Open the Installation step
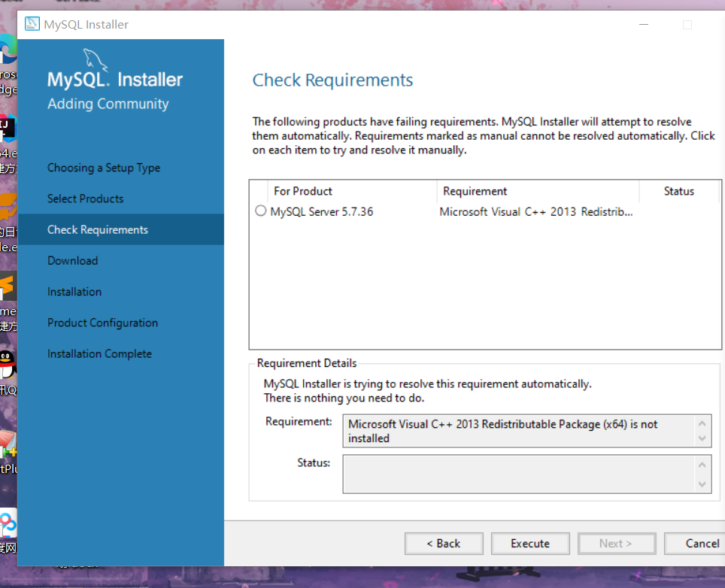Screen dimensions: 725x588 click(74, 292)
